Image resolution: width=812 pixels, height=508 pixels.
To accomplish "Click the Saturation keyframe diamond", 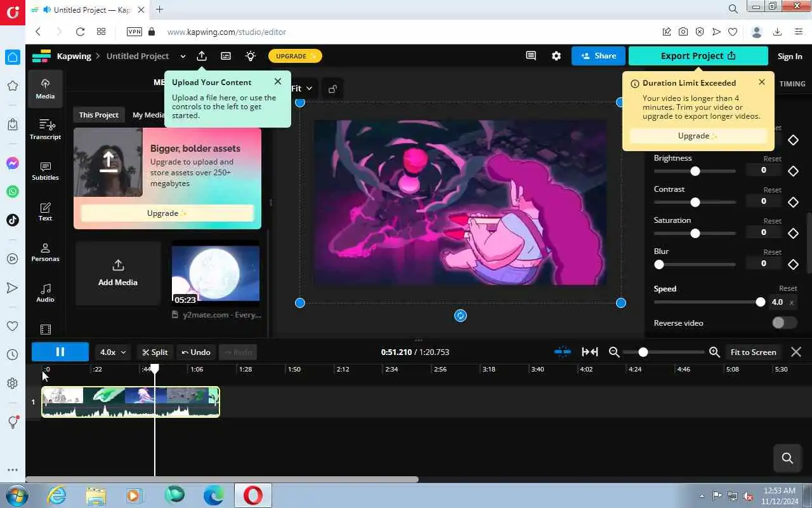I will (793, 233).
